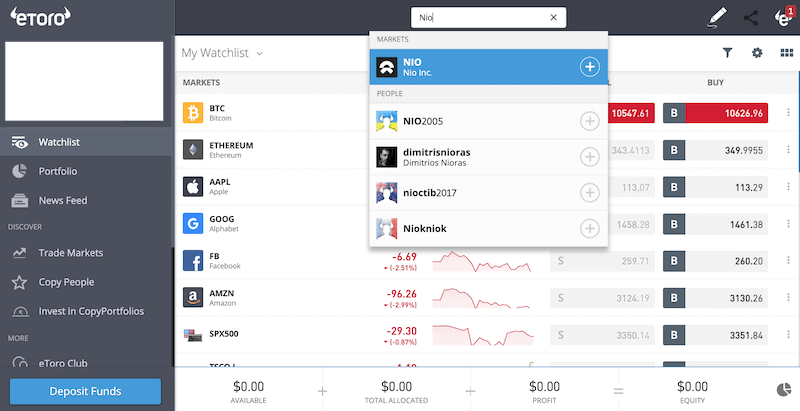
Task: Open BTC row three-dot menu
Action: [x=788, y=113]
